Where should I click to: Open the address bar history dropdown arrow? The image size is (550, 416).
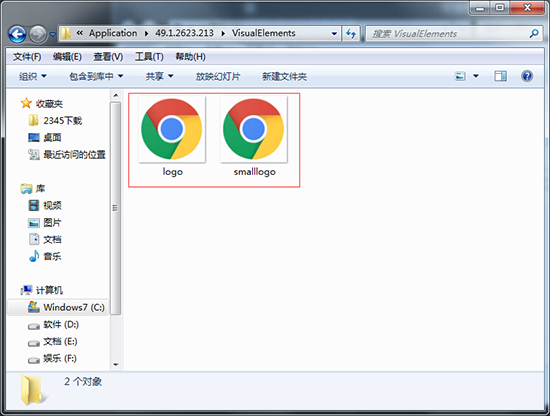(x=334, y=34)
